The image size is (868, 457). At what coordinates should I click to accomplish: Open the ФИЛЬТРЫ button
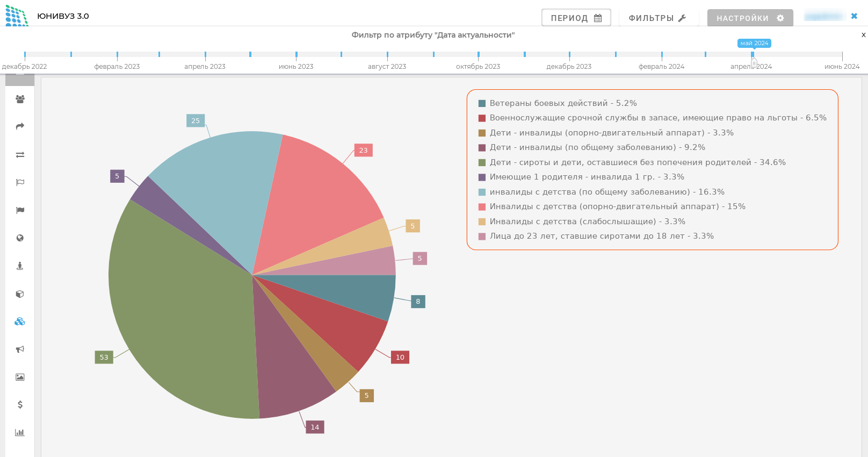657,18
